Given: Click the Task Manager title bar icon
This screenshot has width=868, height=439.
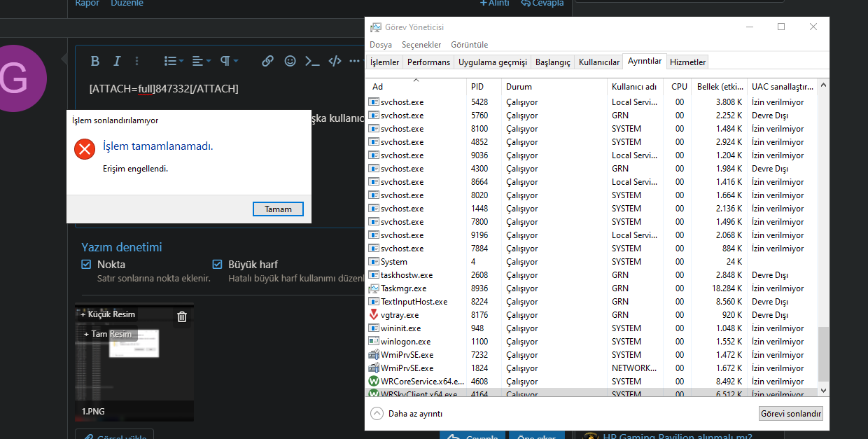Looking at the screenshot, I should tap(376, 27).
